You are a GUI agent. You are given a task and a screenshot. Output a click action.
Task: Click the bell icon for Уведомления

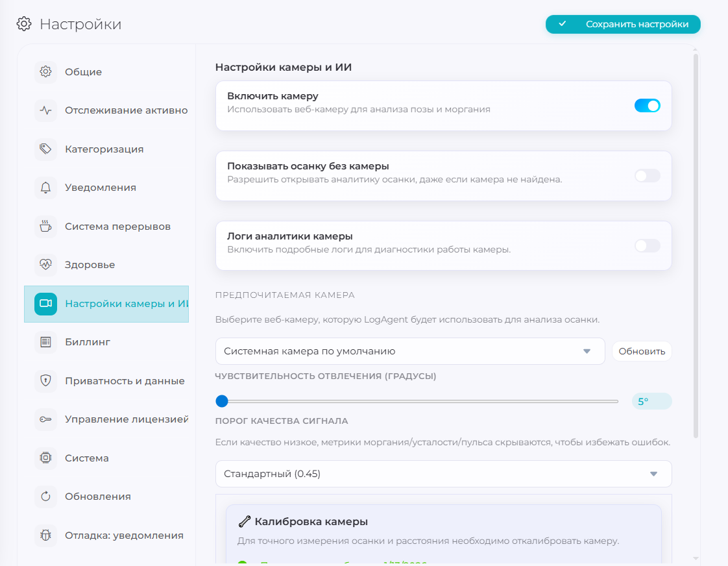pyautogui.click(x=45, y=188)
